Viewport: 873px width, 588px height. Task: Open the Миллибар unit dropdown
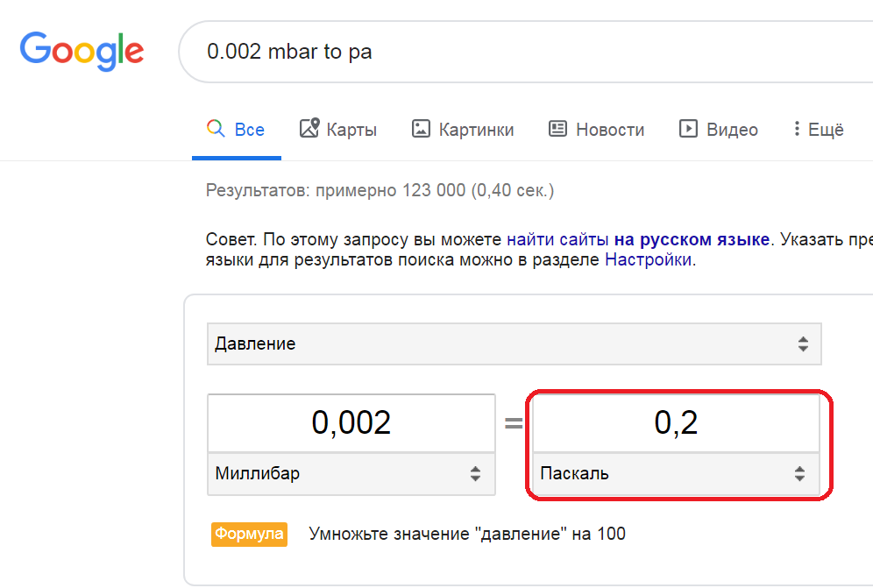[x=351, y=474]
